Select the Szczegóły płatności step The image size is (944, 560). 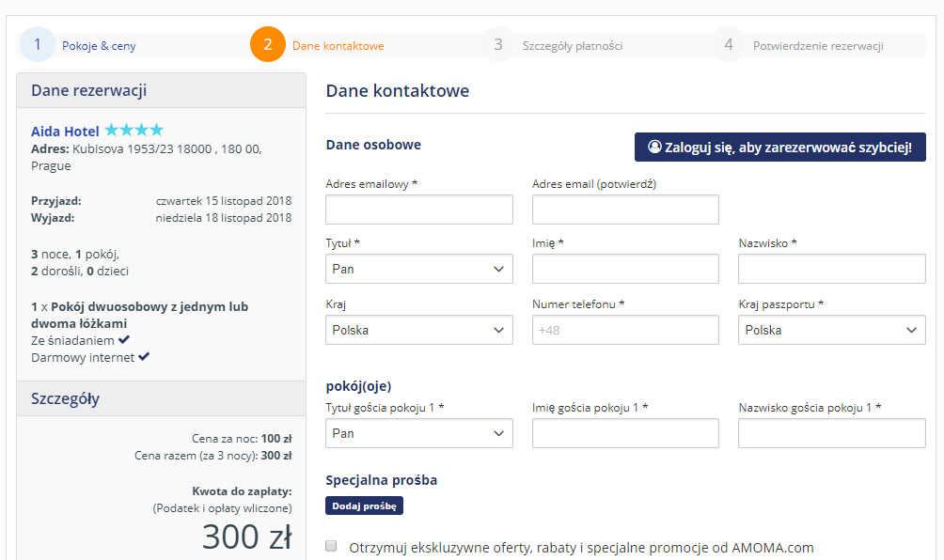(572, 45)
